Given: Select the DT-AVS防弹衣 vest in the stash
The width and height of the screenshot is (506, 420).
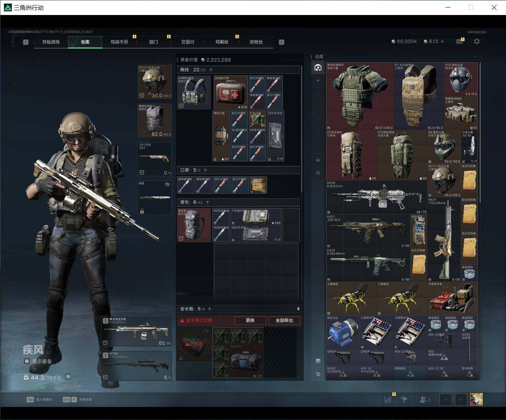Looking at the screenshot, I should 419,96.
